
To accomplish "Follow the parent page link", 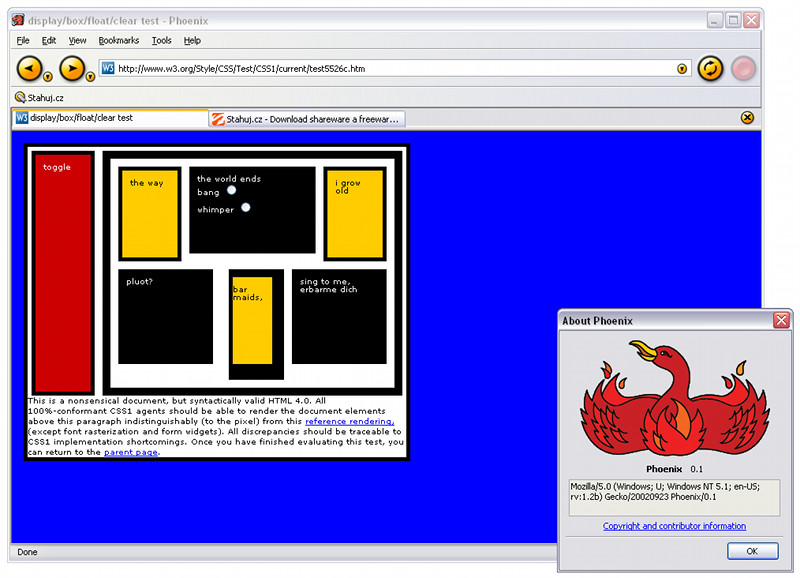I will tap(131, 452).
